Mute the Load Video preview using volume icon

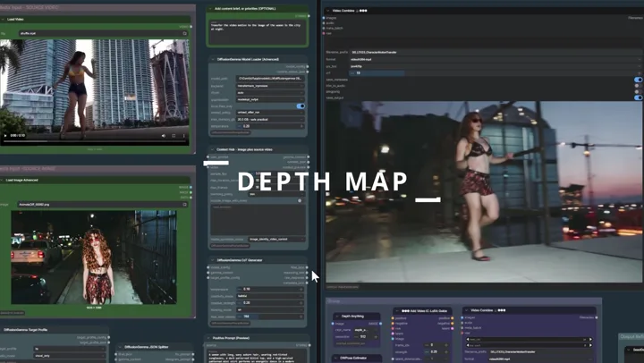point(164,136)
